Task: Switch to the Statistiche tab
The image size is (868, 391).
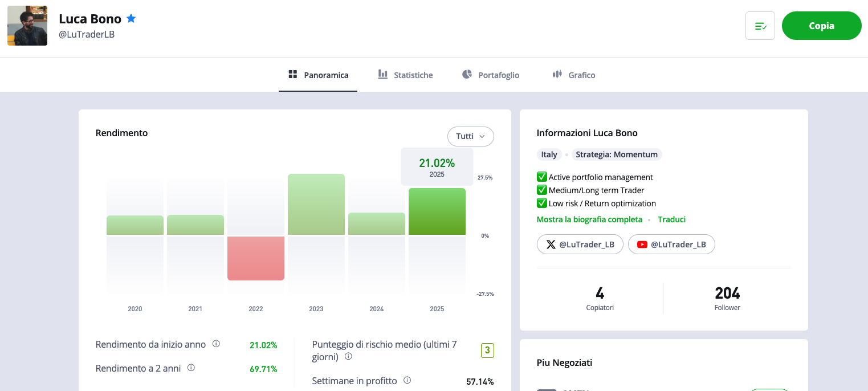Action: pyautogui.click(x=406, y=75)
